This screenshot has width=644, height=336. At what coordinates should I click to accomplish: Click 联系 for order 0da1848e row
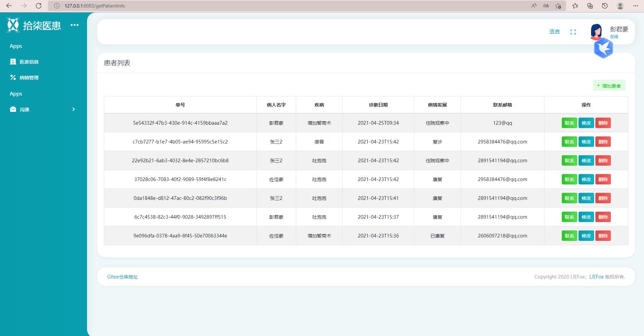pos(569,198)
